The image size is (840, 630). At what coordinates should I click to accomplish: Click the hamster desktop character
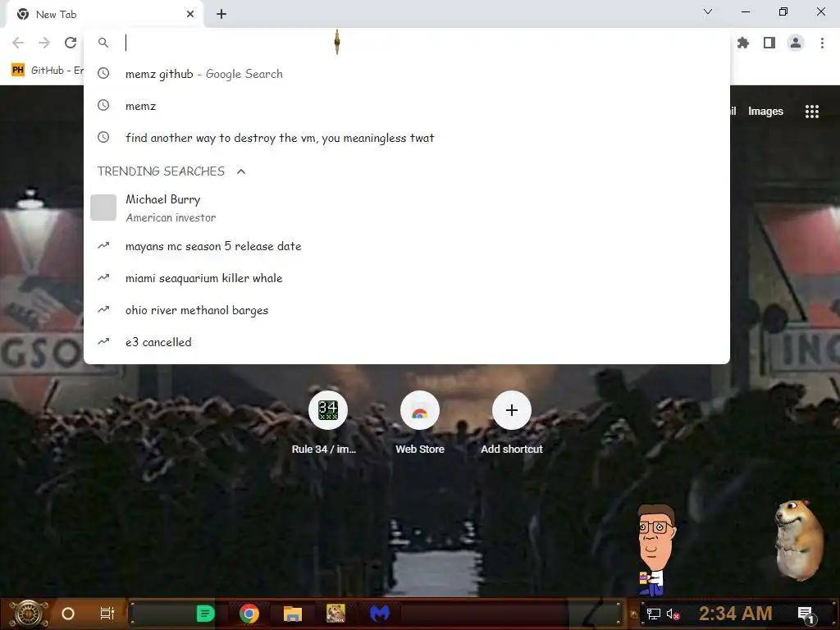(799, 540)
